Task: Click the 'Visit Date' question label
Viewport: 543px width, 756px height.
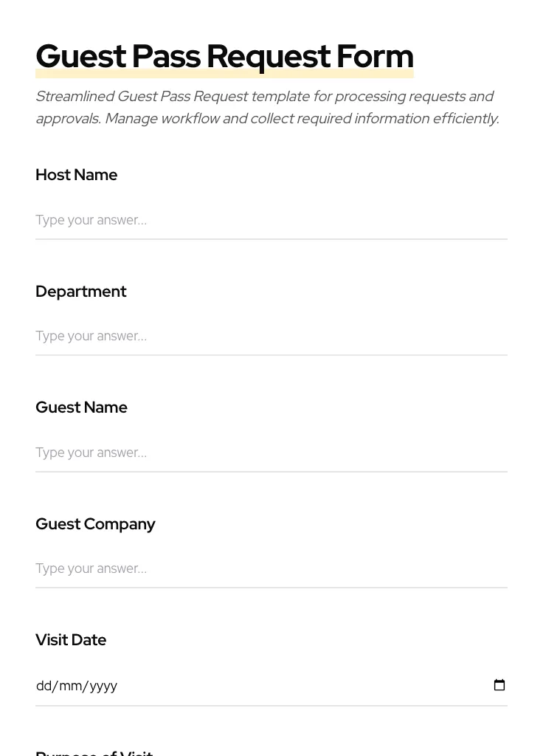Action: click(x=71, y=640)
